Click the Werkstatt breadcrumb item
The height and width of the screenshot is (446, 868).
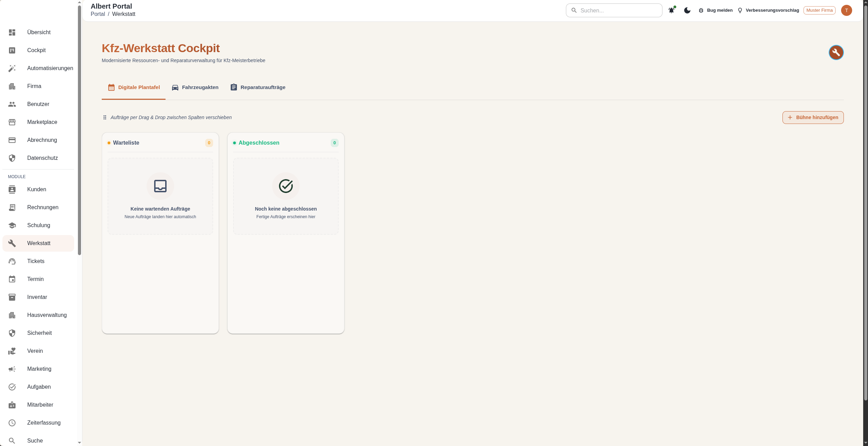[x=123, y=14]
